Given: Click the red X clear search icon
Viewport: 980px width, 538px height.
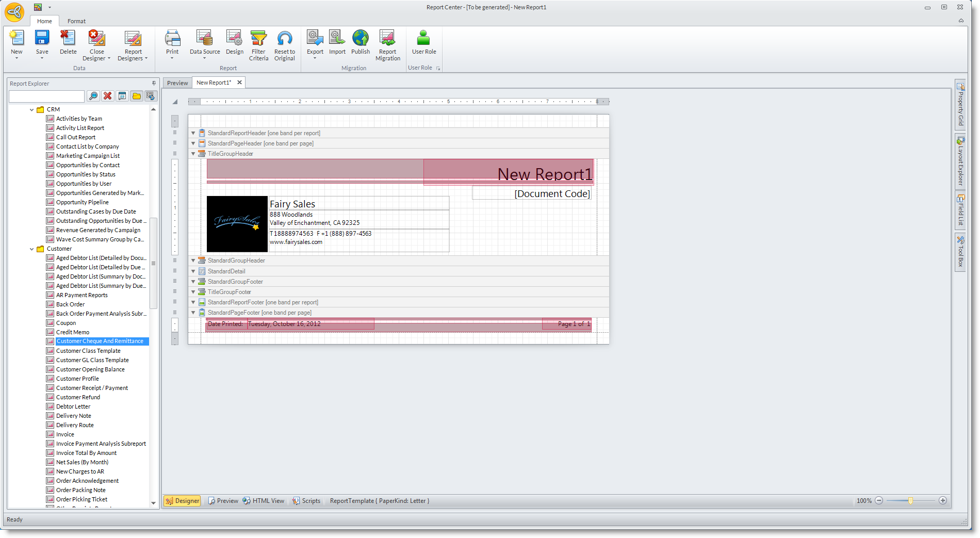Looking at the screenshot, I should coord(107,96).
